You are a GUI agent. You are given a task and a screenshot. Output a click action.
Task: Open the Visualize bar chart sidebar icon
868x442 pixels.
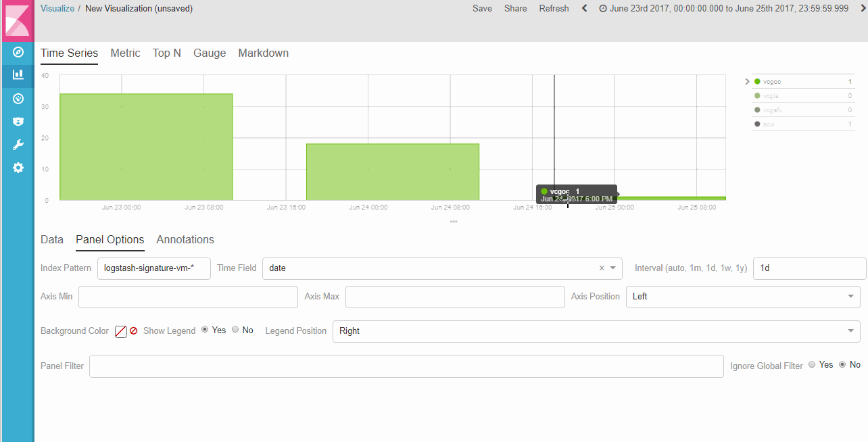(18, 75)
